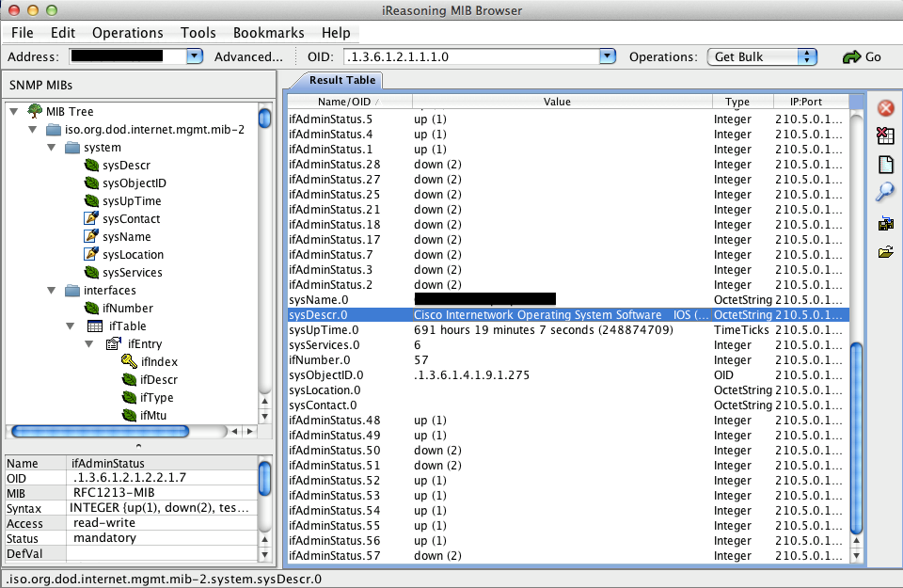
Task: Click the Advanced... button
Action: pyautogui.click(x=248, y=57)
